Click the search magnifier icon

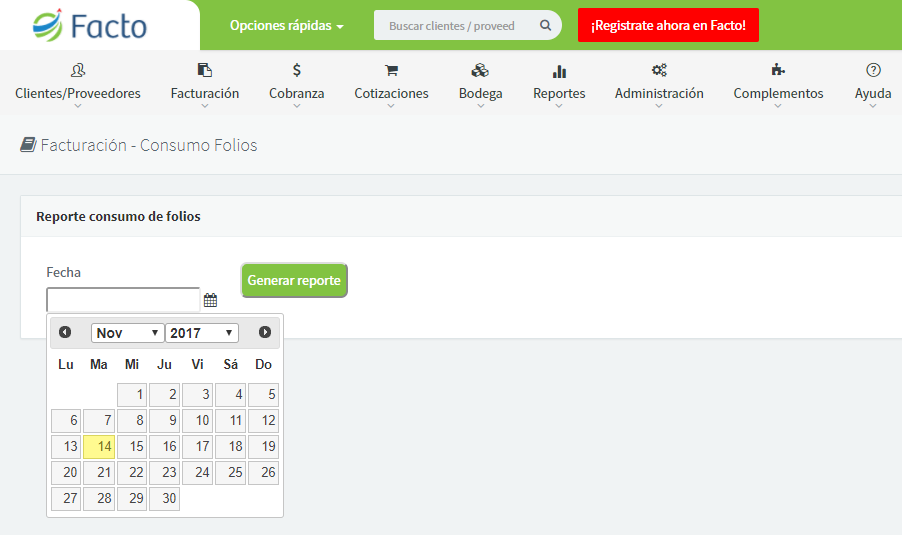coord(545,25)
